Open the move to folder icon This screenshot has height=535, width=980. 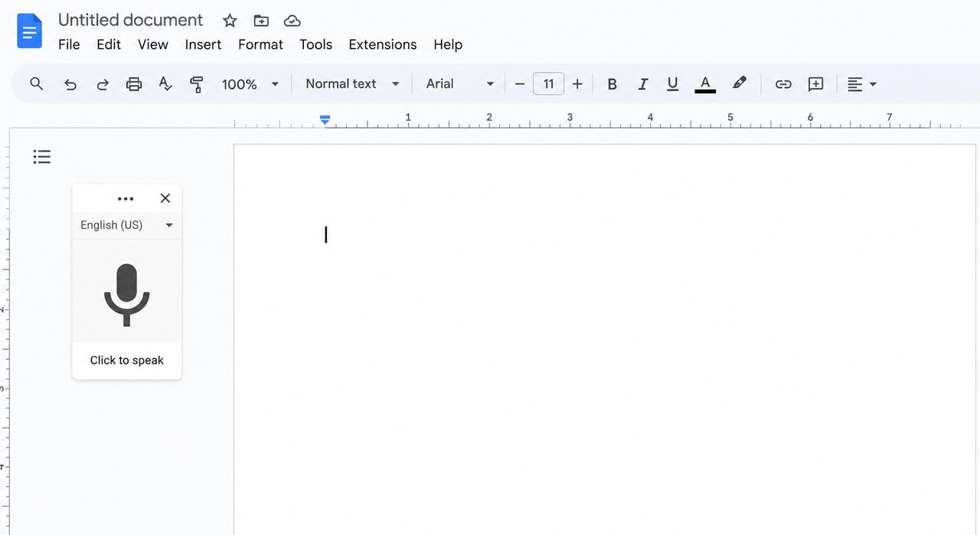(261, 21)
